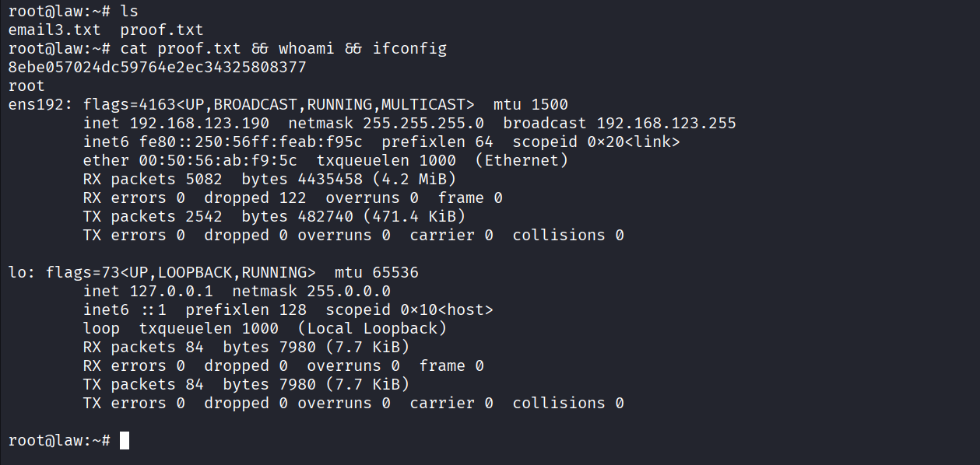Click the 'ls' command on the first line
The image size is (980, 465).
pyautogui.click(x=129, y=12)
